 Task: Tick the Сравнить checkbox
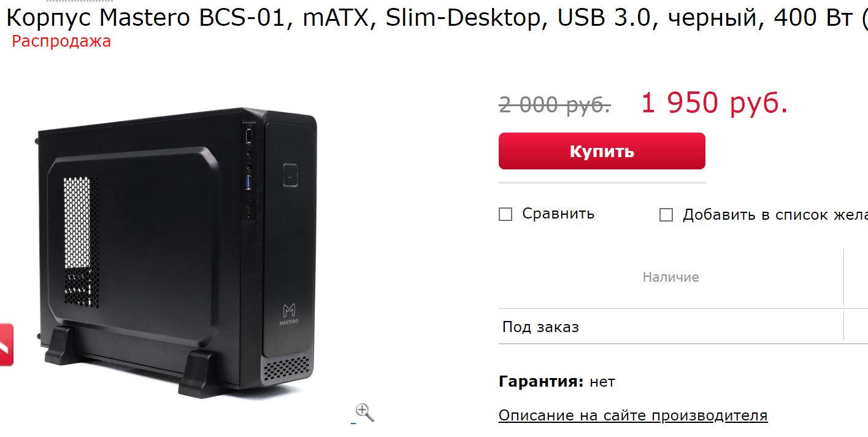coord(505,214)
